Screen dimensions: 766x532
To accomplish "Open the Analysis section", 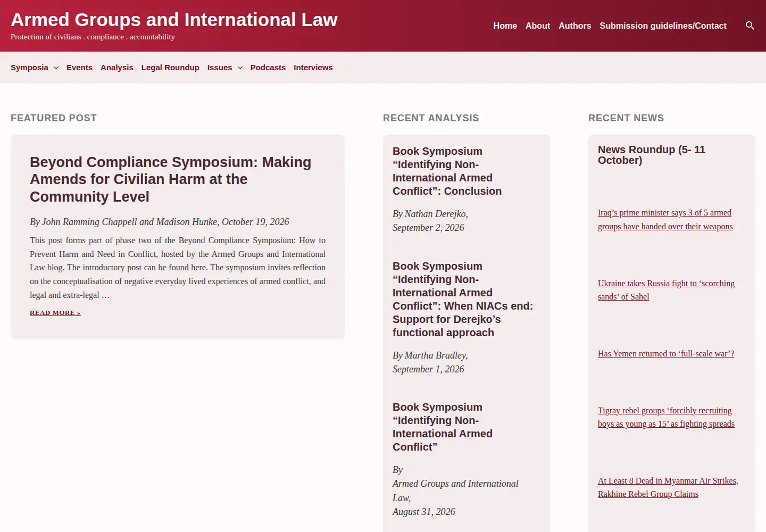I will [x=117, y=68].
